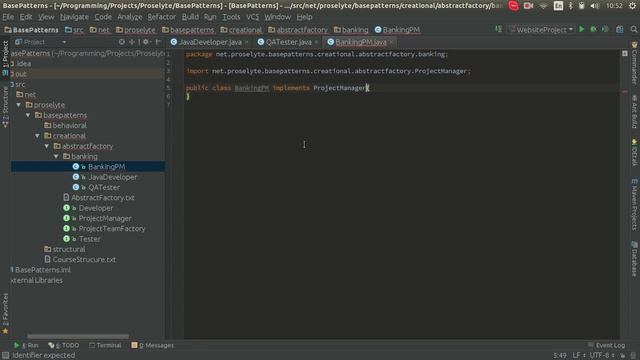
Task: Click the abstractfactory breadcrumb
Action: [x=298, y=30]
